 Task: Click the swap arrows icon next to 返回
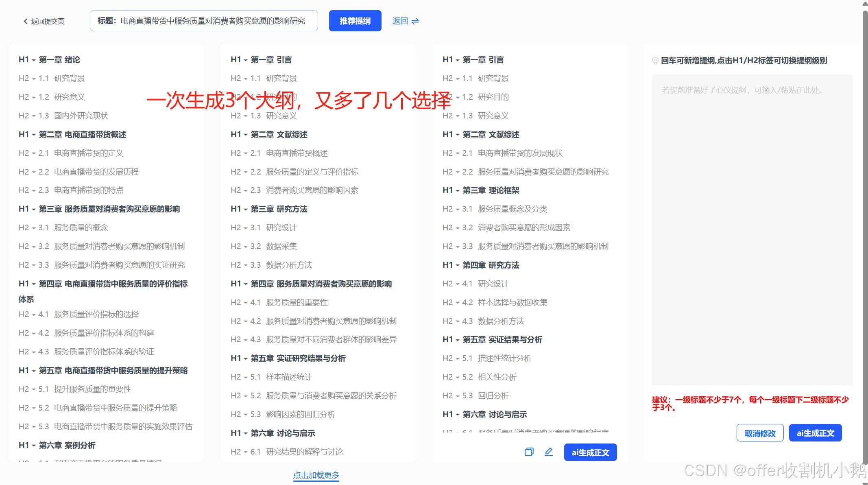click(415, 21)
